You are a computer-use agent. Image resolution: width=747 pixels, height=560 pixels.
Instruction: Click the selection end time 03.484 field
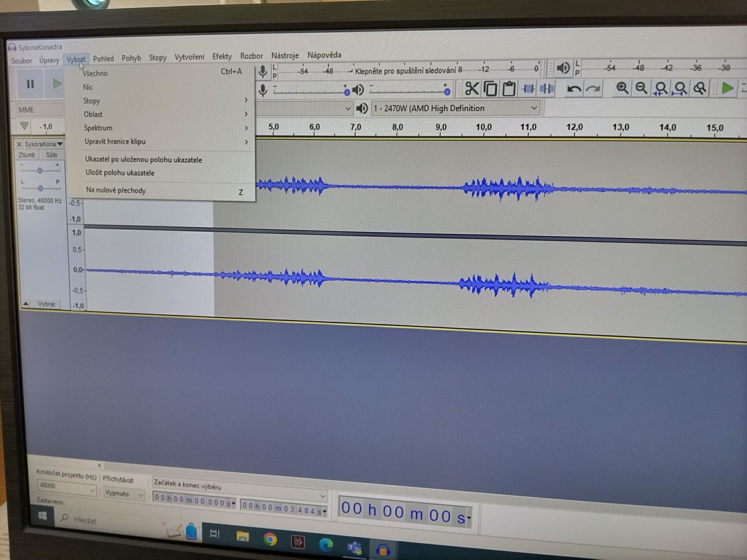pyautogui.click(x=284, y=508)
